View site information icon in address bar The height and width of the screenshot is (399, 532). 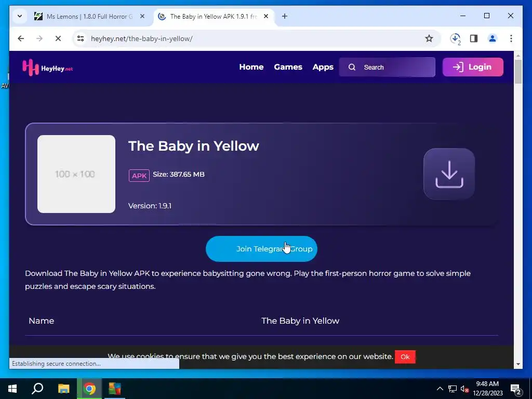pyautogui.click(x=81, y=38)
